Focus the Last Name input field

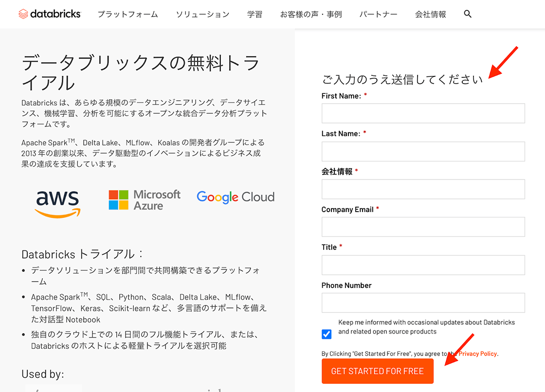coord(423,151)
